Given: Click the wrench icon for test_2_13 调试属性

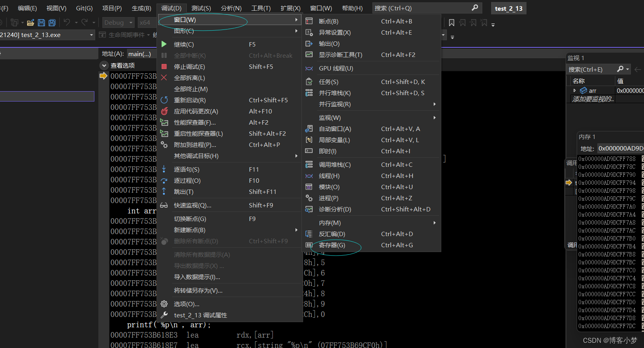Looking at the screenshot, I should tap(164, 315).
